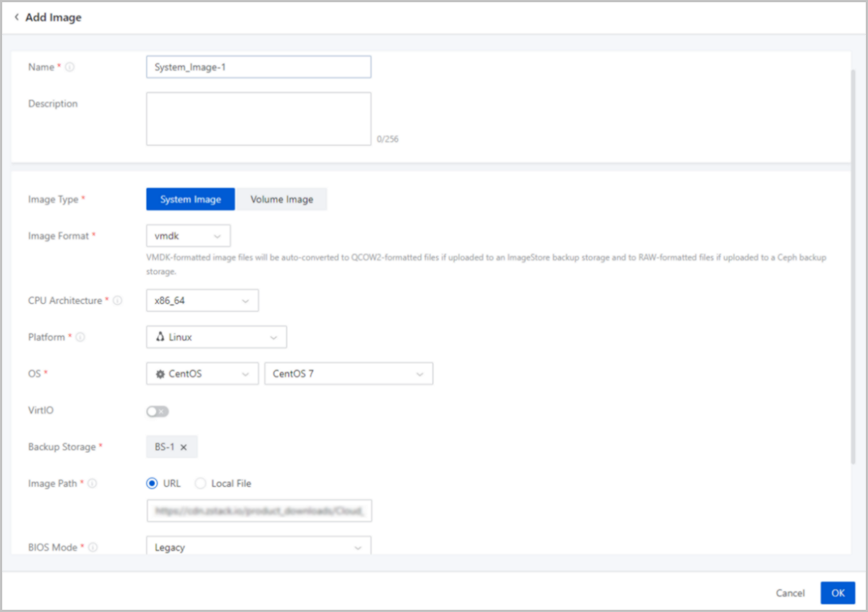
Task: Remove the BS-1 backup storage tag
Action: coord(184,447)
